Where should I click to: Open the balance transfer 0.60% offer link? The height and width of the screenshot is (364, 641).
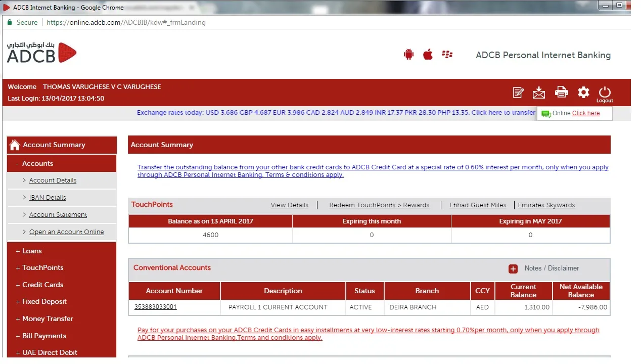point(373,171)
